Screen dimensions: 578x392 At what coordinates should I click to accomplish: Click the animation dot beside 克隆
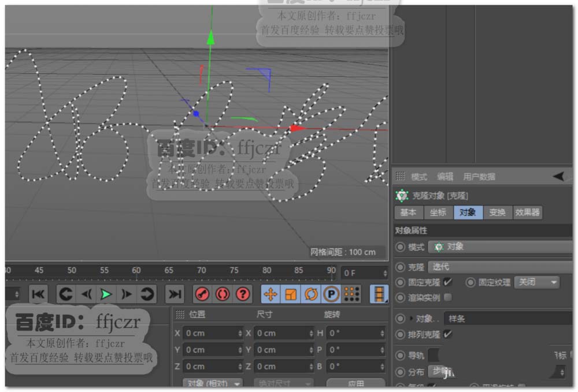coord(401,267)
